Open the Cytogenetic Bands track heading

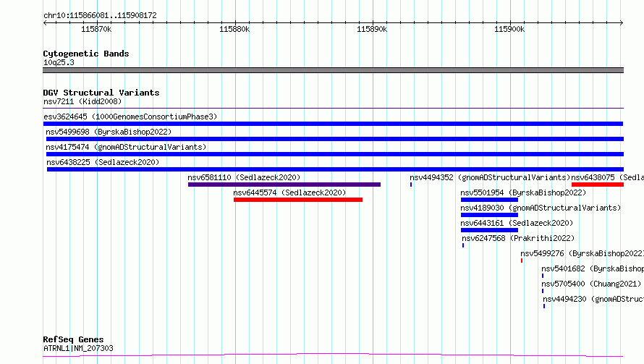point(86,54)
